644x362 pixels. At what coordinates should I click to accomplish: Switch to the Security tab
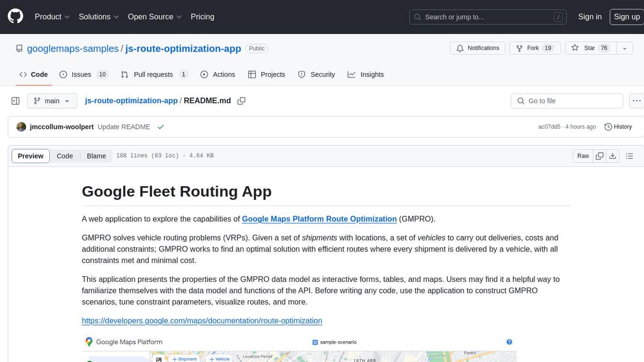click(316, 74)
